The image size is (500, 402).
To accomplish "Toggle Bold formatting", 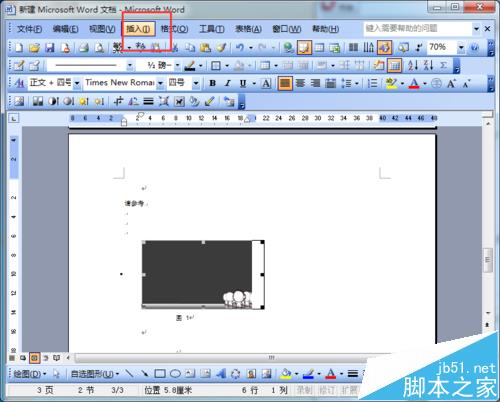I will click(212, 83).
